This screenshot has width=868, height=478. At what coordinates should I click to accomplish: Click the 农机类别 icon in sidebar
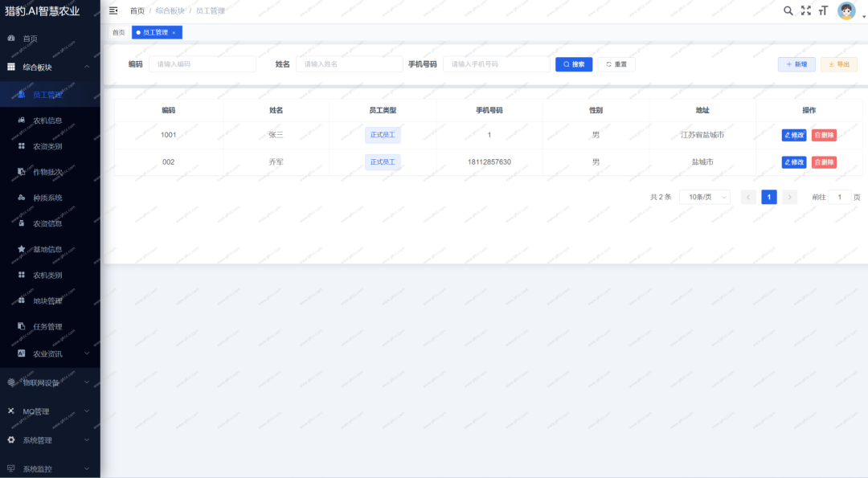tap(21, 275)
